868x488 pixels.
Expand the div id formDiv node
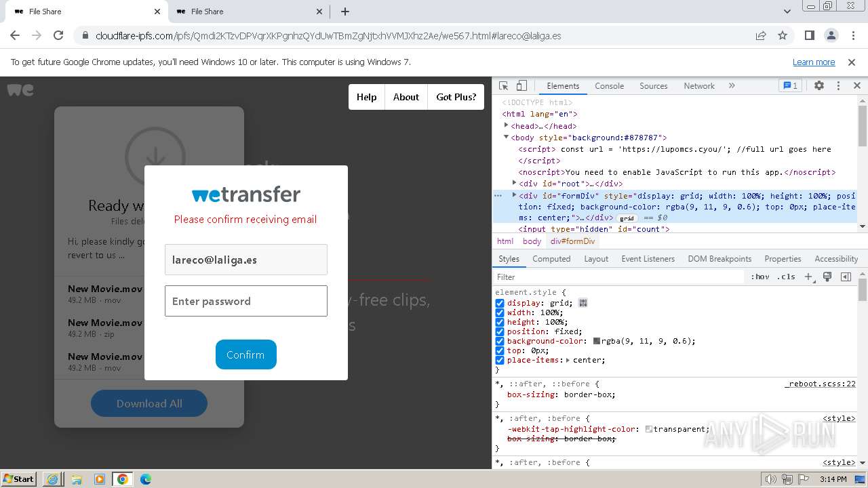tap(514, 195)
